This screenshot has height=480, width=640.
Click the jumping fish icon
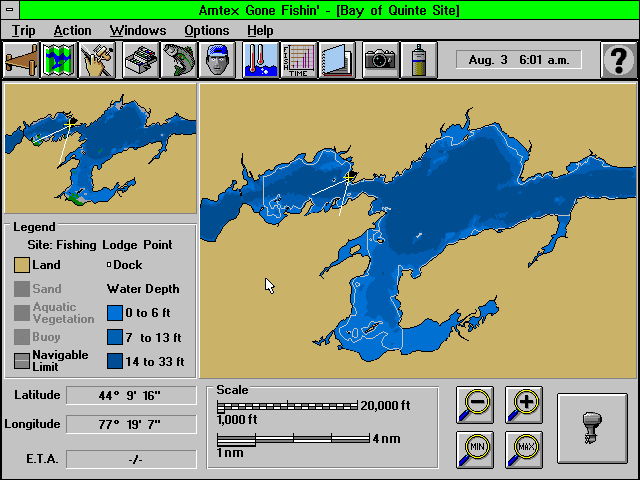178,60
